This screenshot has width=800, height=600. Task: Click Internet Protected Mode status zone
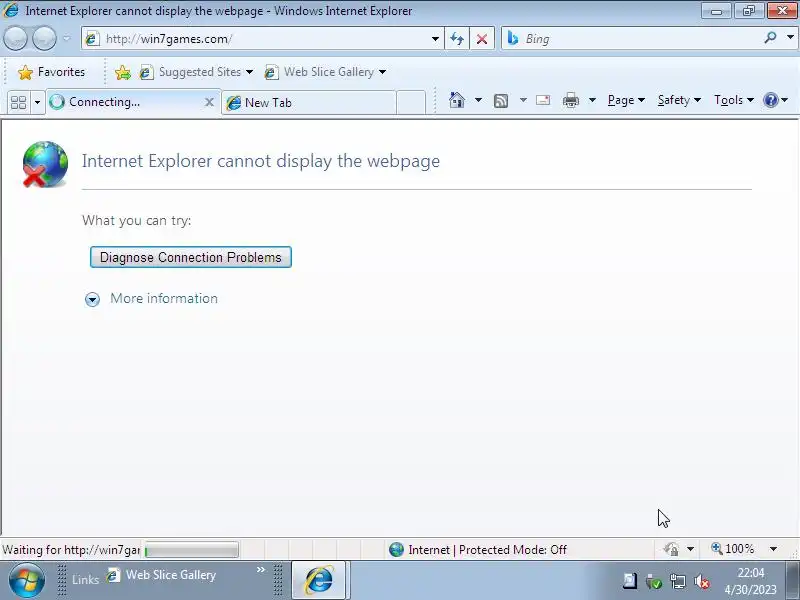[x=477, y=549]
